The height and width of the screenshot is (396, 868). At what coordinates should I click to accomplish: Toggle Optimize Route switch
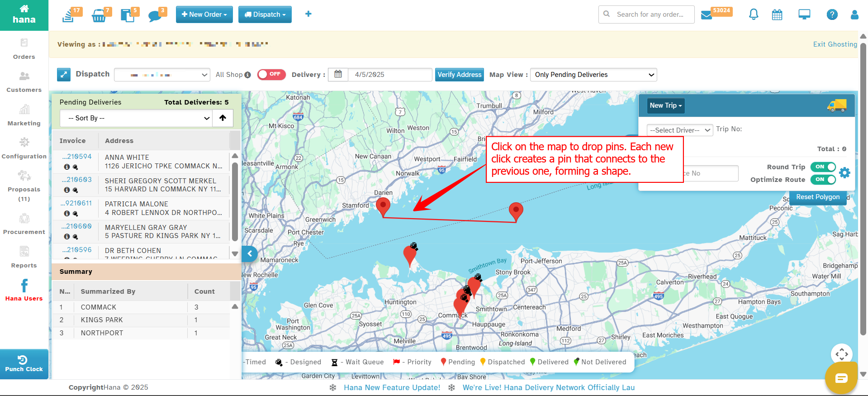[x=823, y=180]
